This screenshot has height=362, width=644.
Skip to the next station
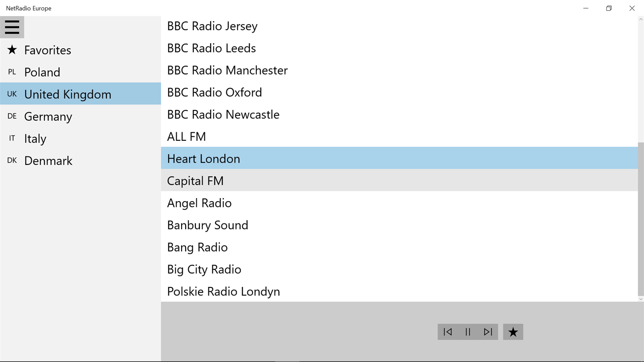pos(488,332)
